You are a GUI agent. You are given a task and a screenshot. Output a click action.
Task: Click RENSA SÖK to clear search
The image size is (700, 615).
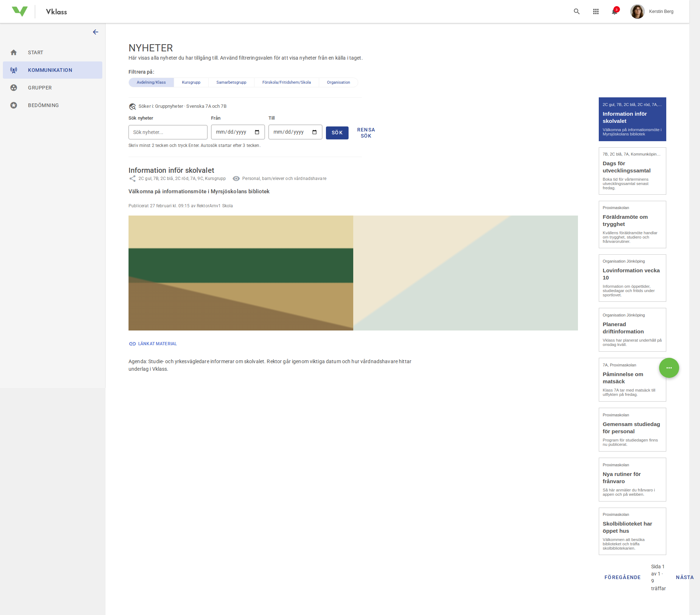366,133
